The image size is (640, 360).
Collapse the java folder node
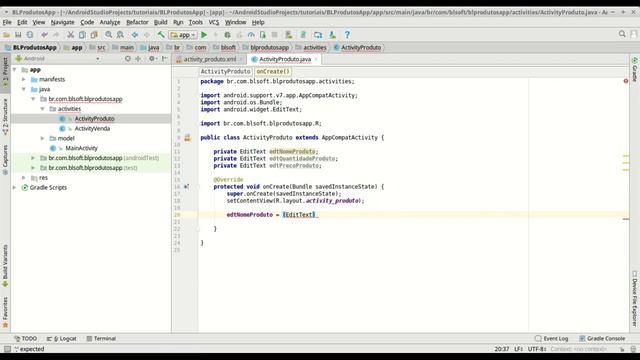coord(24,89)
